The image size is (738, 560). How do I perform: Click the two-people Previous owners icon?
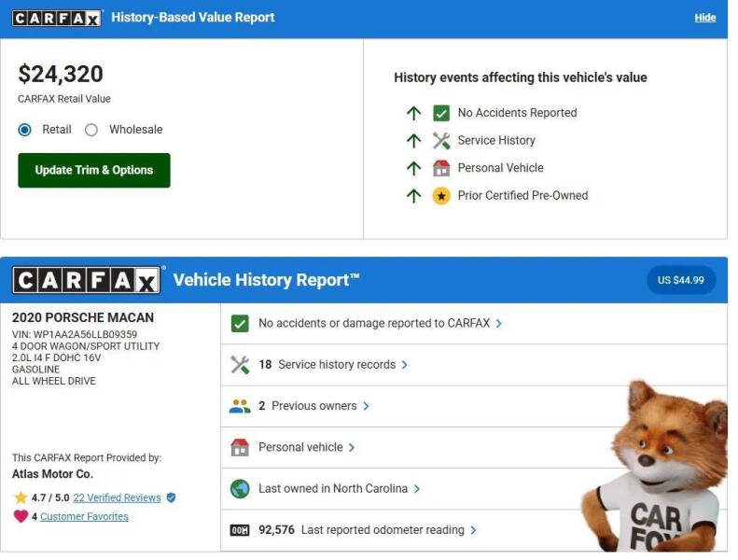click(240, 406)
